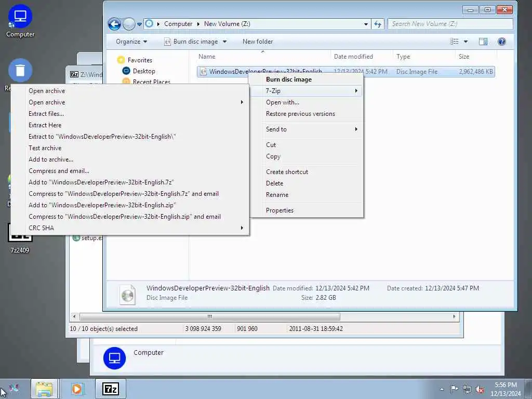Expand Burn disc image dropdown arrow
532x399 pixels.
(224, 42)
